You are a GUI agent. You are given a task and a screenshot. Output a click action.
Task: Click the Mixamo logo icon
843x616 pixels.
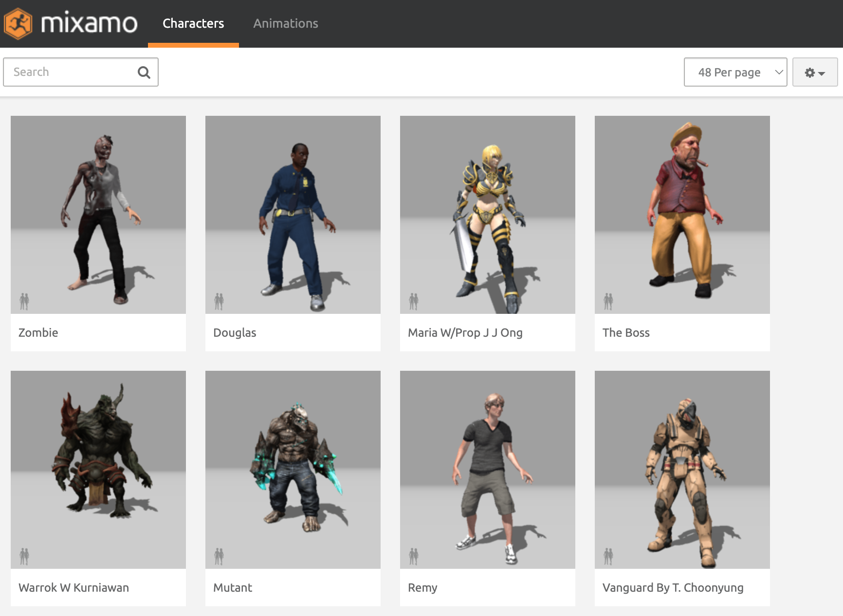pyautogui.click(x=18, y=23)
